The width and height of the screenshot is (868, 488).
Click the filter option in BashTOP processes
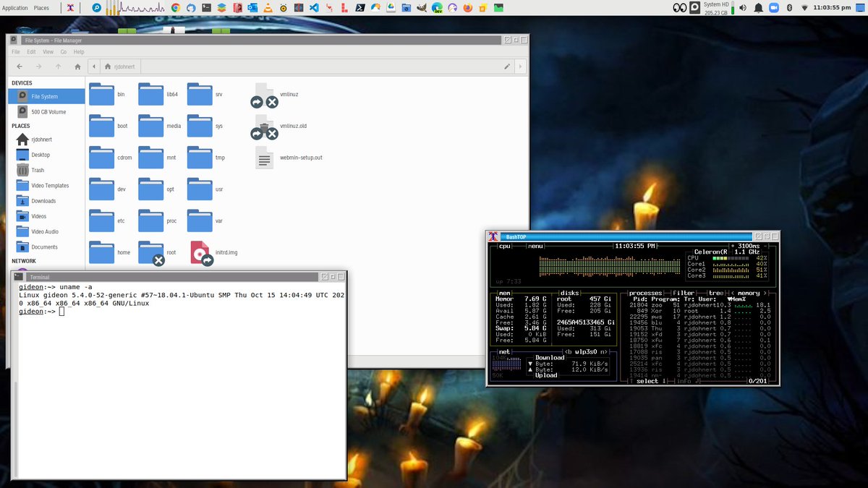tap(684, 293)
